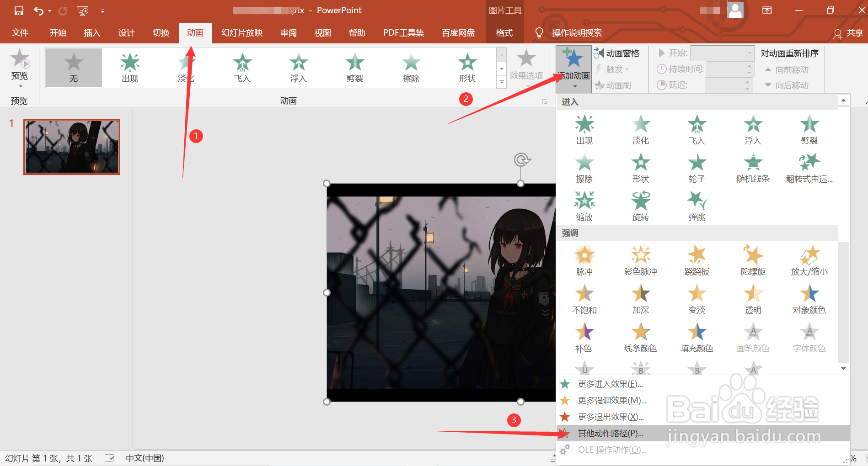
Task: Apply 浮入 animation in ribbon gallery
Action: [x=299, y=68]
